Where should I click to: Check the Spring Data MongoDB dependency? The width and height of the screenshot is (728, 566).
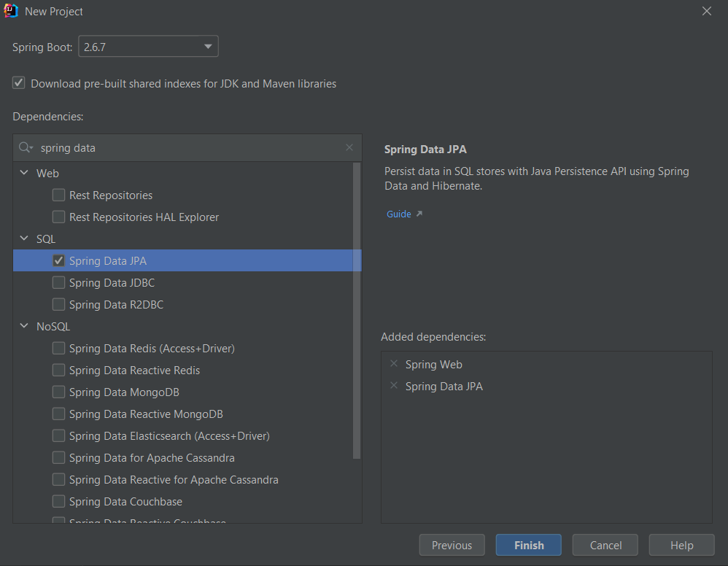point(58,392)
